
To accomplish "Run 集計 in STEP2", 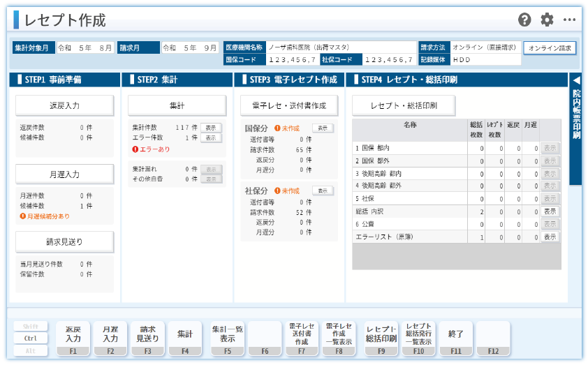I will 177,105.
